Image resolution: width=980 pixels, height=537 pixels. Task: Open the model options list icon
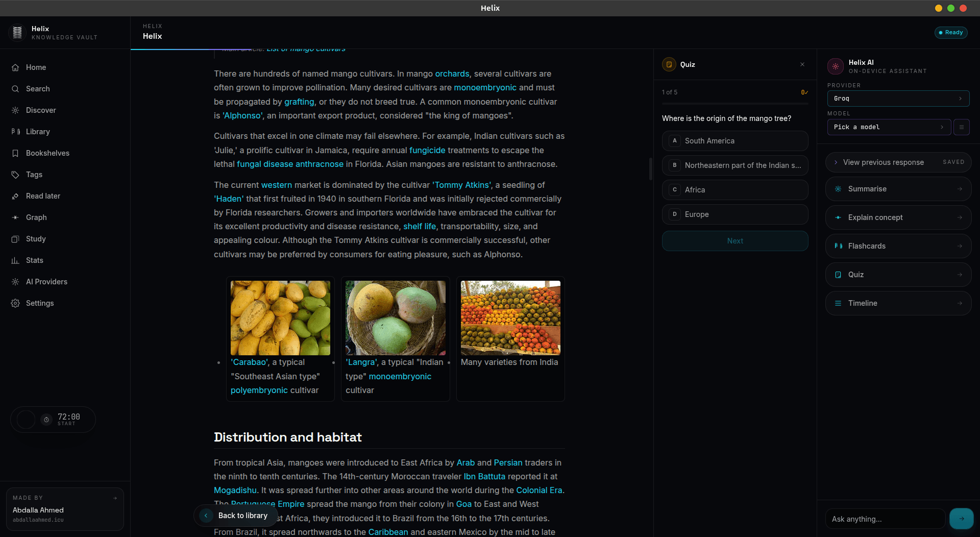pyautogui.click(x=962, y=127)
